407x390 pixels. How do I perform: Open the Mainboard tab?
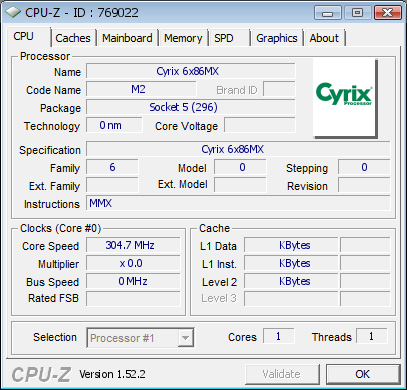127,38
